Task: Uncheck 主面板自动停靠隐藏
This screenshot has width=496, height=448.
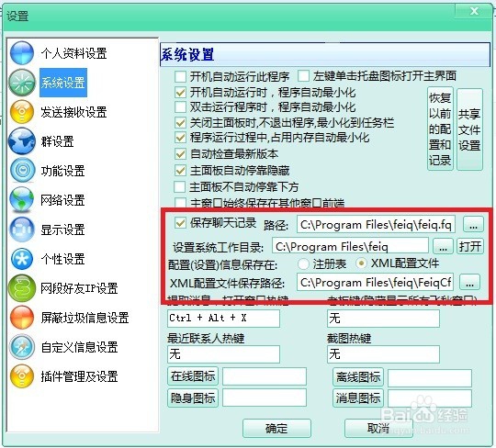Action: pos(180,171)
